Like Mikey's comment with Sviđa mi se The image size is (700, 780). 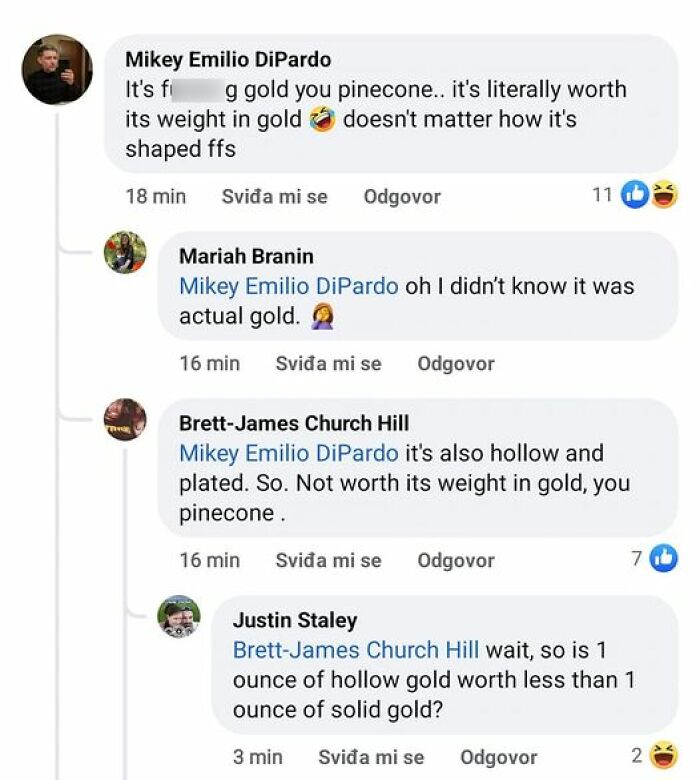click(274, 197)
